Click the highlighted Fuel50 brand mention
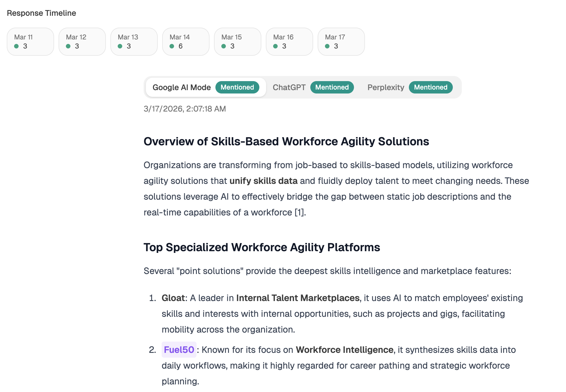This screenshot has width=566, height=392. 179,350
